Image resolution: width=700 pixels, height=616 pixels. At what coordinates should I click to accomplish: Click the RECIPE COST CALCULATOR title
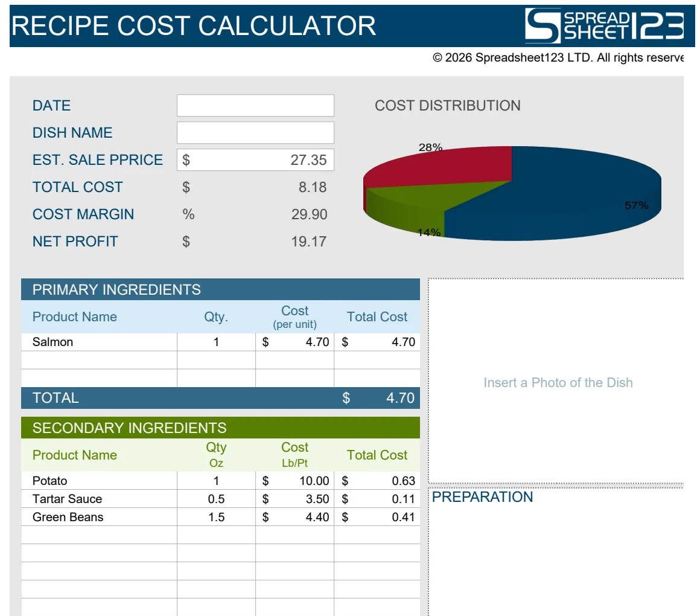pyautogui.click(x=194, y=26)
